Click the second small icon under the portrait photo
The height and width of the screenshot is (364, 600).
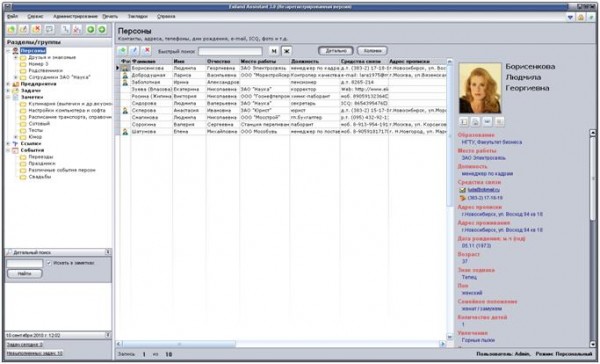point(475,122)
